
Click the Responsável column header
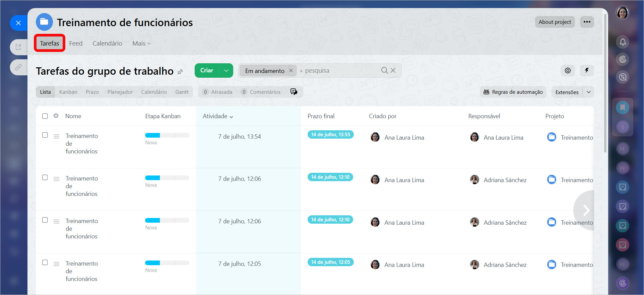(484, 116)
